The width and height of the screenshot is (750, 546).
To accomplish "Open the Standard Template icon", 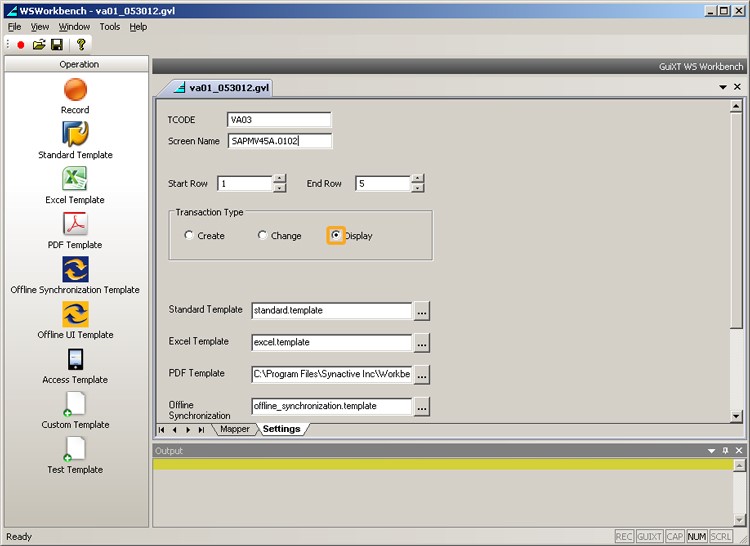I will pos(75,134).
